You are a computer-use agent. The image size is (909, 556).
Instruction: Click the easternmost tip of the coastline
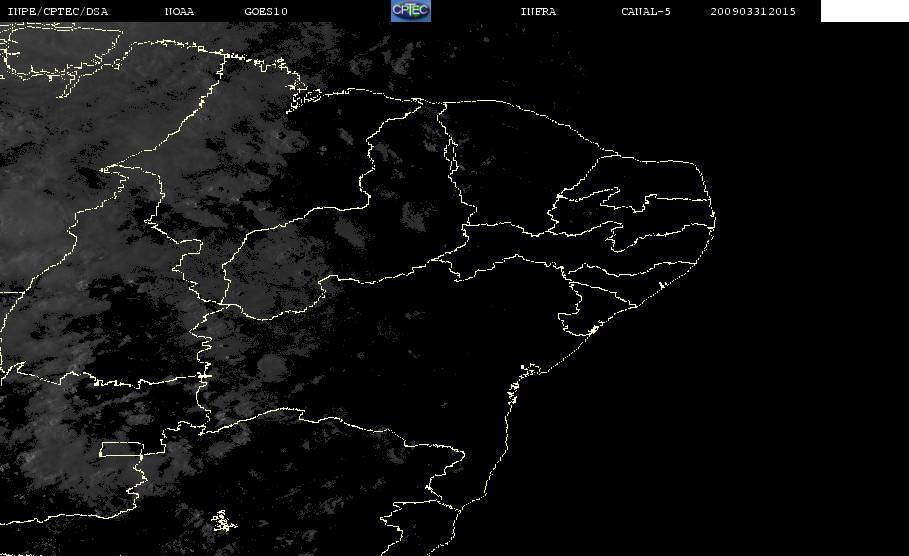tap(714, 220)
